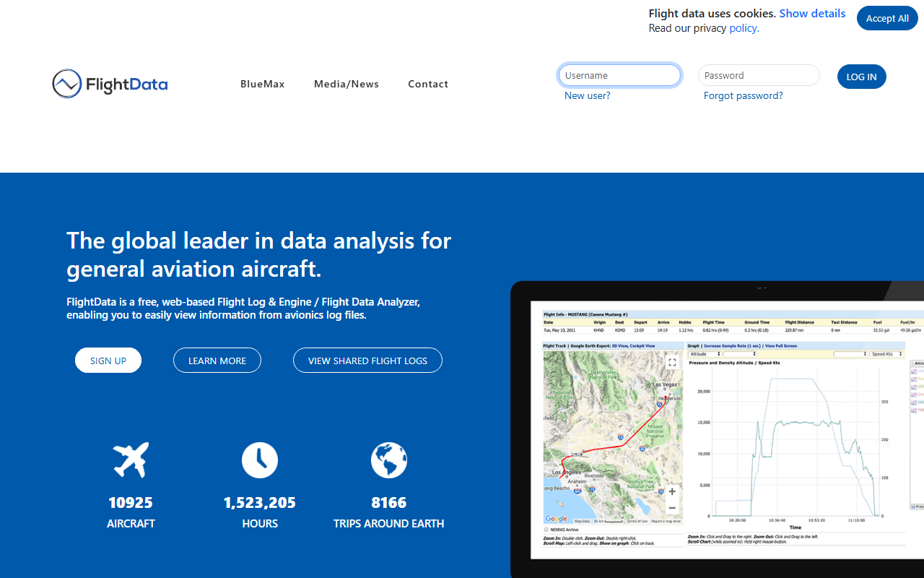Image resolution: width=924 pixels, height=578 pixels.
Task: Focus the Password input field
Action: [759, 75]
